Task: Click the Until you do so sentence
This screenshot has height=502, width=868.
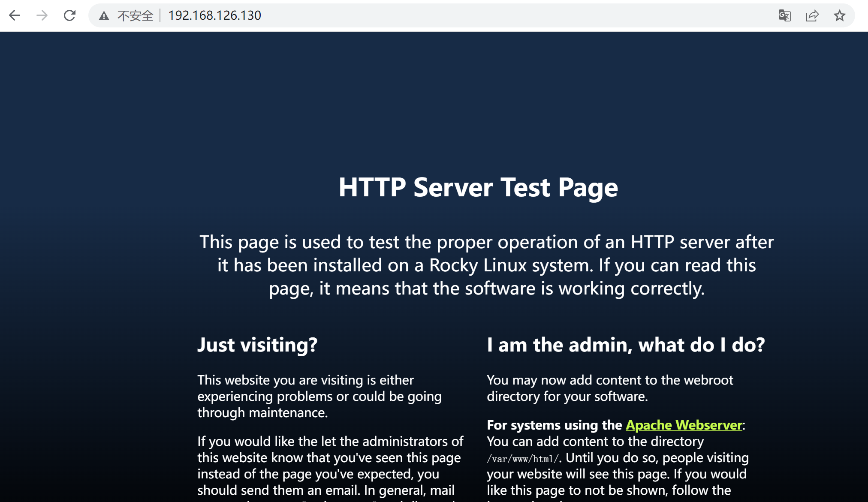Action: (656, 458)
